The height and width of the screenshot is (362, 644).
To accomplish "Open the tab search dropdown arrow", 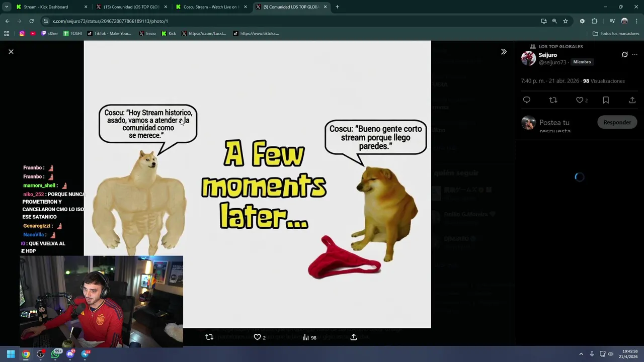I will 7,7.
